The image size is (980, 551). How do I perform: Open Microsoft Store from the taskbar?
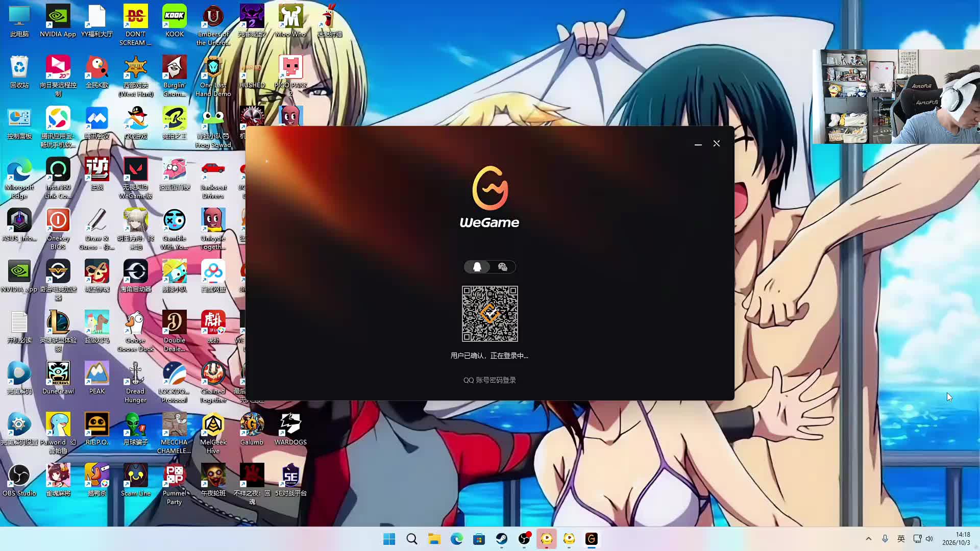479,539
